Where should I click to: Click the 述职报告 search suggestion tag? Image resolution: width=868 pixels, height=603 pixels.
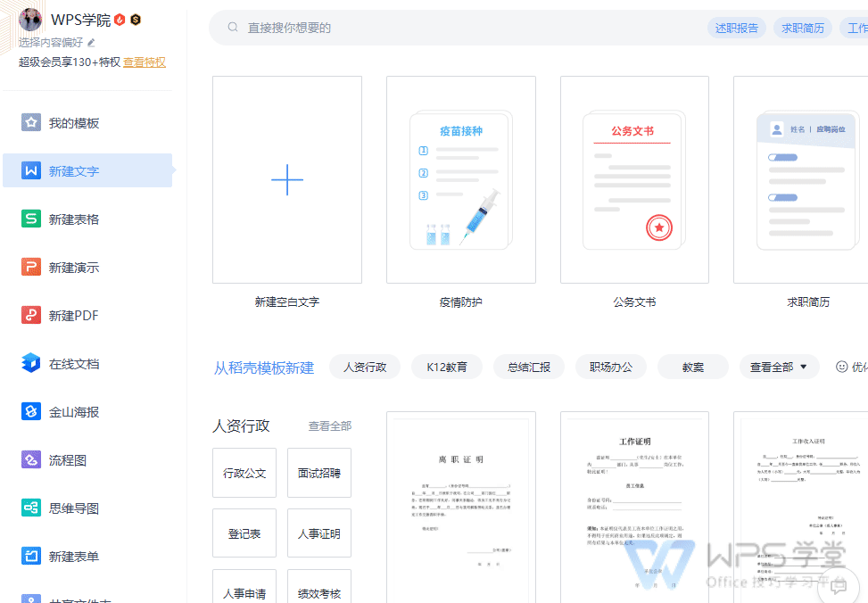click(736, 28)
